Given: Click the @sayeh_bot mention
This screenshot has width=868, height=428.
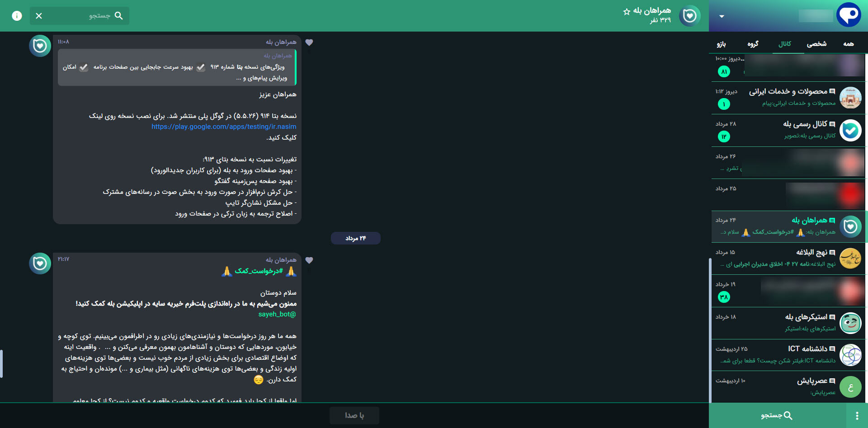Looking at the screenshot, I should pos(276,314).
